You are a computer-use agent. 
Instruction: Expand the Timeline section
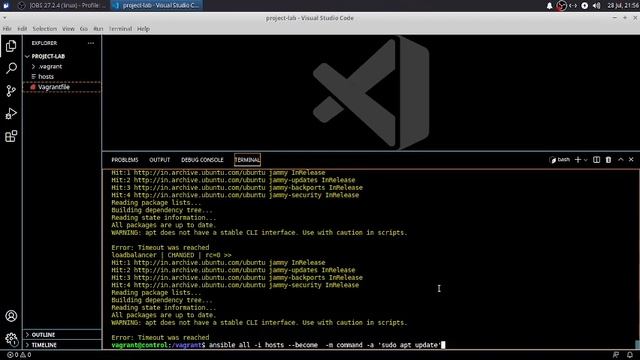click(62, 345)
